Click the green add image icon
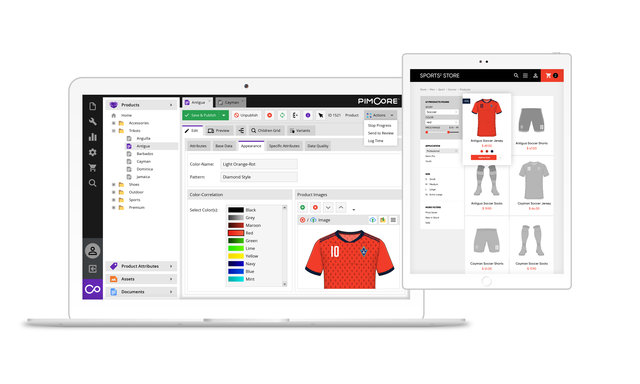640x384 pixels. [302, 208]
